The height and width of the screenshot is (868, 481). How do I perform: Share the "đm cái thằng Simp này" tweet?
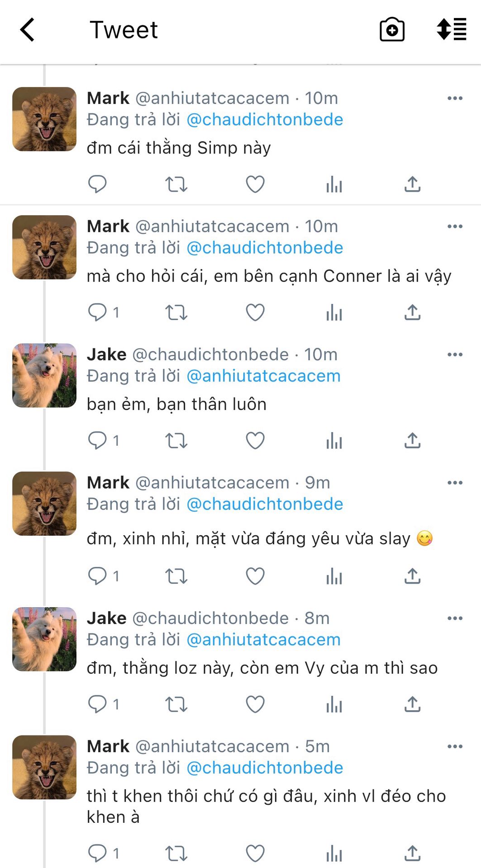tap(412, 184)
